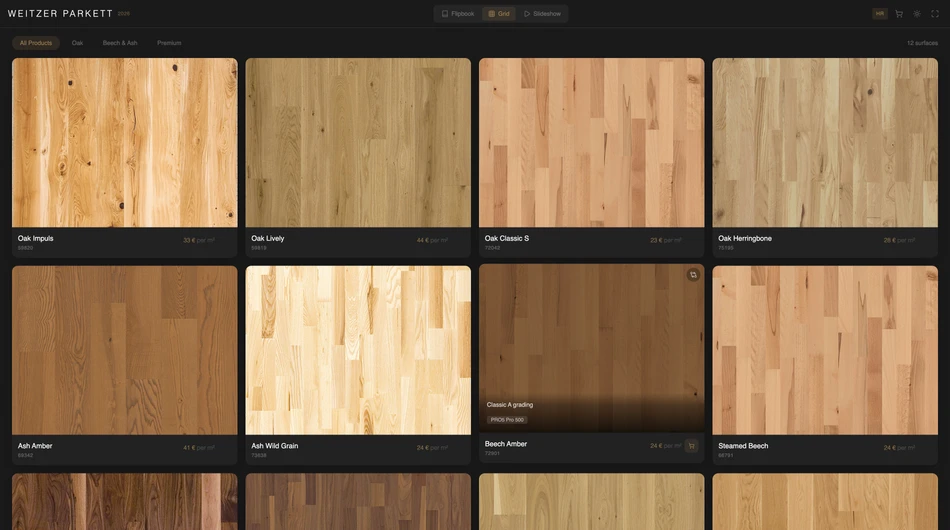Click the Oak Herringbone product name
Viewport: 950px width, 530px height.
tap(745, 238)
